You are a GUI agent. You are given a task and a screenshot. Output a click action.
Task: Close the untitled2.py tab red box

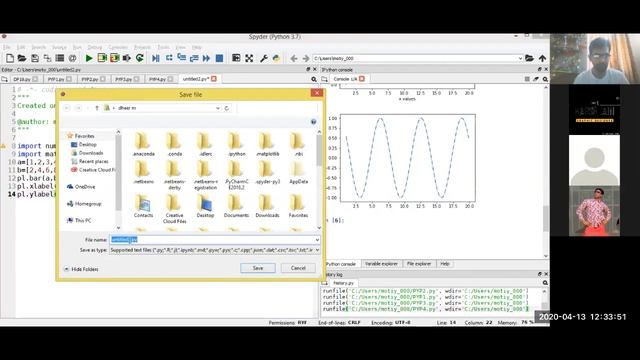click(x=213, y=79)
